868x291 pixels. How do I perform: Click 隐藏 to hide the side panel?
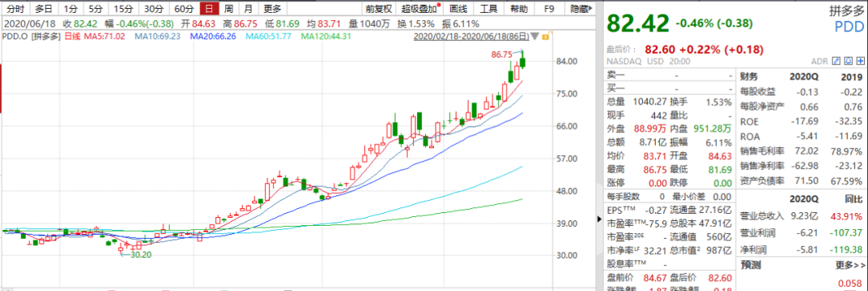pyautogui.click(x=582, y=9)
